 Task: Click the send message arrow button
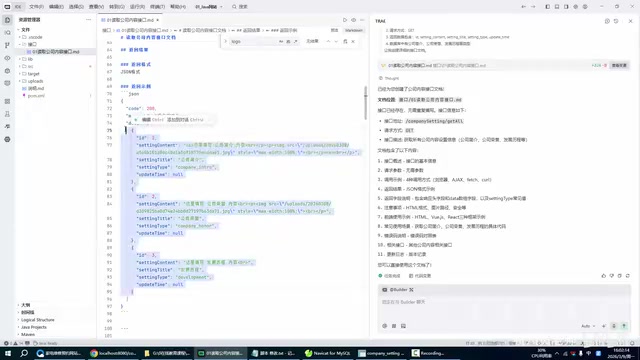click(624, 326)
